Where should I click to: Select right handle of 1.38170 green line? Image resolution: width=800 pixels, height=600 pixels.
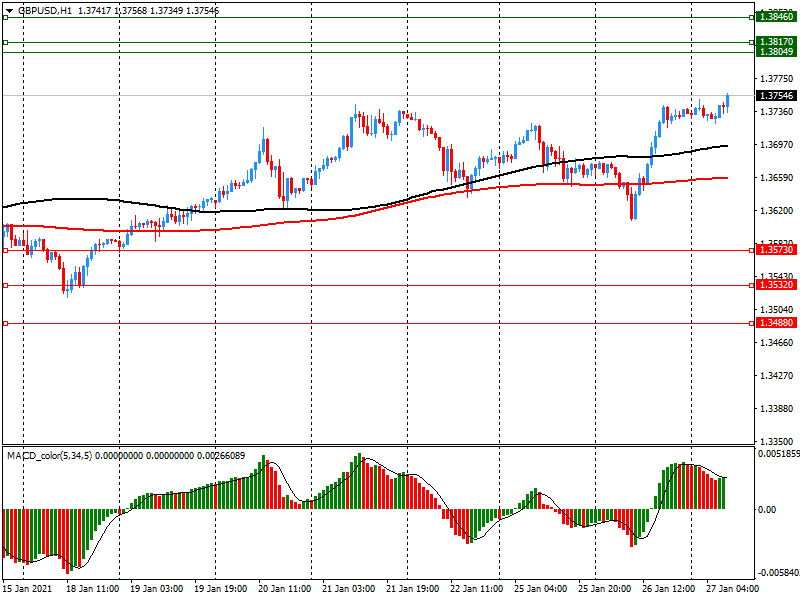tap(752, 42)
